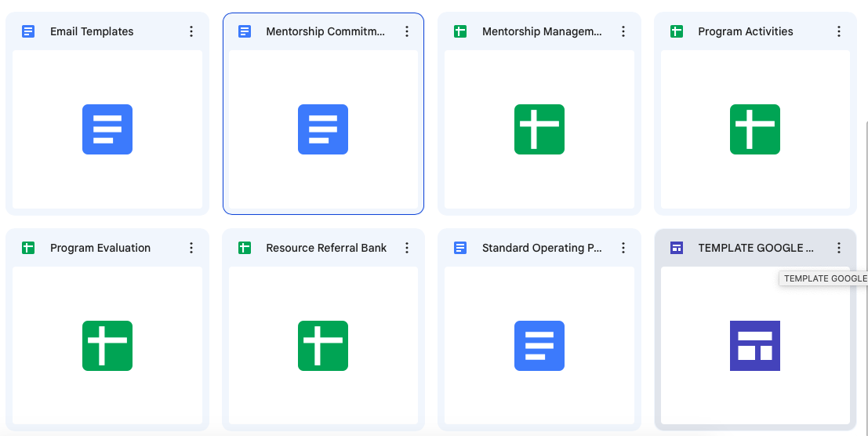Screen dimensions: 868x436
Task: Open the Program Evaluation preview thumbnail
Action: click(107, 345)
